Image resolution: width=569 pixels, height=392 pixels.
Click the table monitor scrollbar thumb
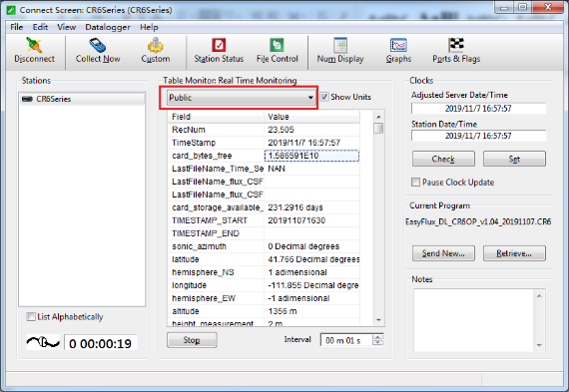(x=378, y=129)
